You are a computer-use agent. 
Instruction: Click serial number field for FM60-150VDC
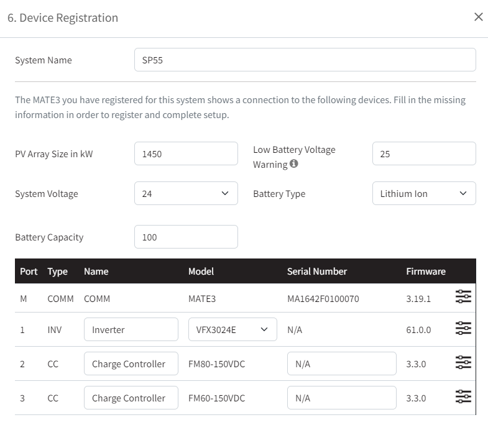tap(342, 398)
